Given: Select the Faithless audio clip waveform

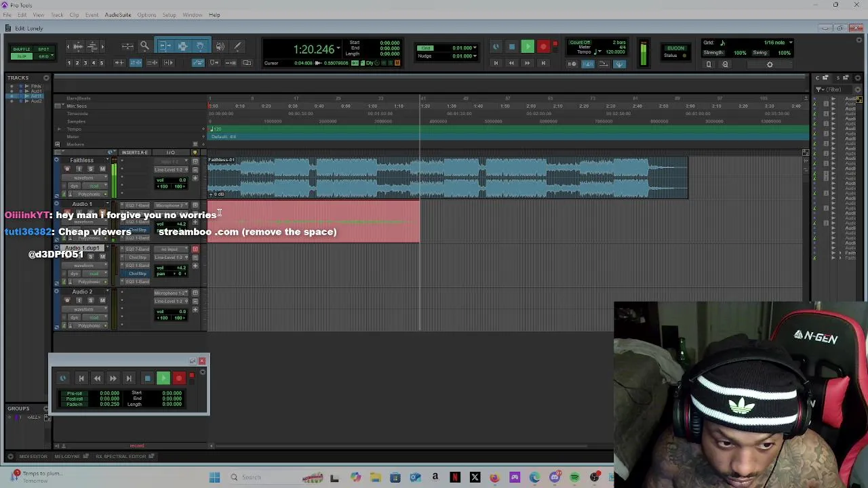Looking at the screenshot, I should pyautogui.click(x=448, y=178).
